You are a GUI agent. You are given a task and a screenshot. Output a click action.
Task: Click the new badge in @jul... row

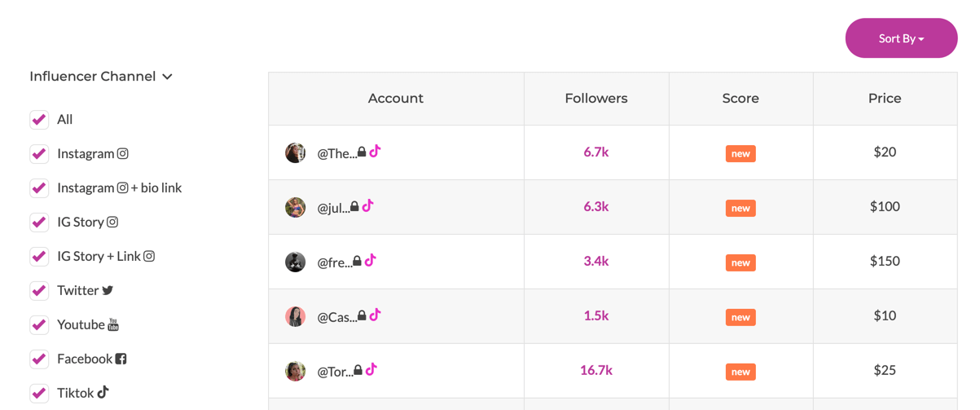[740, 208]
